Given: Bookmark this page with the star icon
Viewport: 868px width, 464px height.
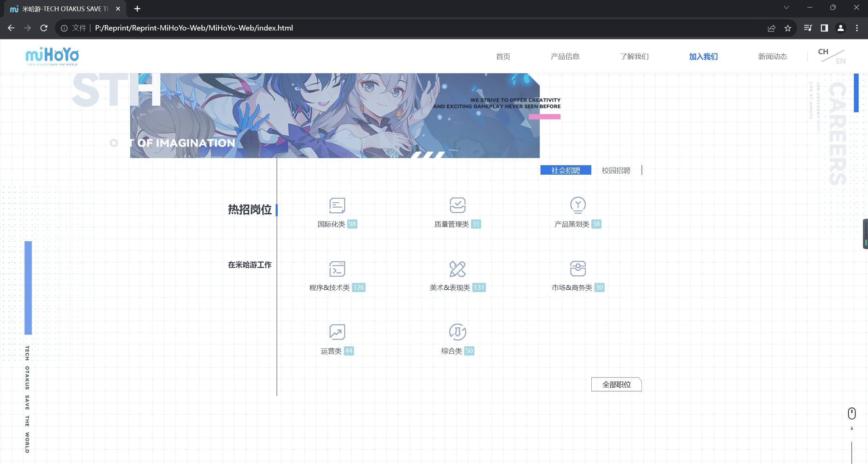Looking at the screenshot, I should (x=788, y=28).
